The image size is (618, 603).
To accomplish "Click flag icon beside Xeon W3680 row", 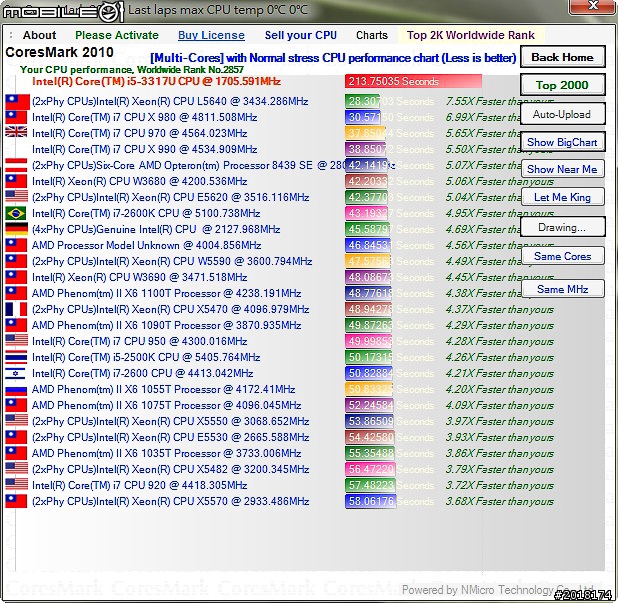I will 17,181.
